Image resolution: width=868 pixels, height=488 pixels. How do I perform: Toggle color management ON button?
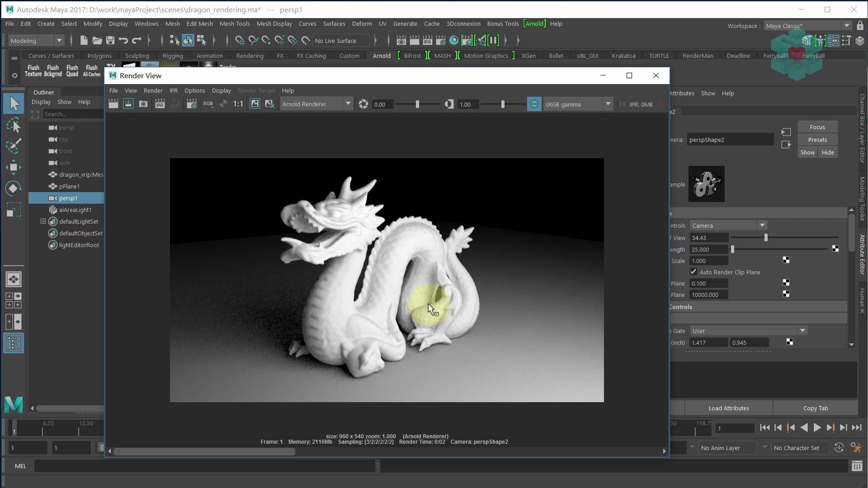coord(534,104)
